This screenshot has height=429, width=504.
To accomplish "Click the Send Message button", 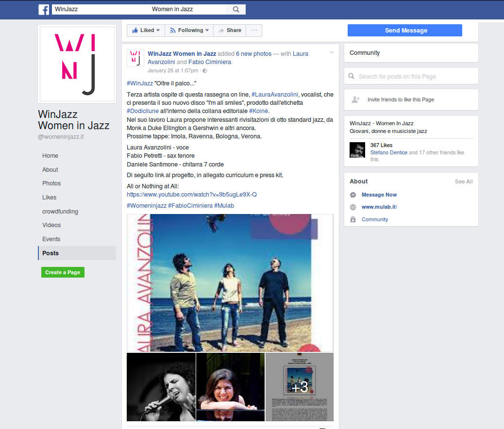I will tap(404, 30).
